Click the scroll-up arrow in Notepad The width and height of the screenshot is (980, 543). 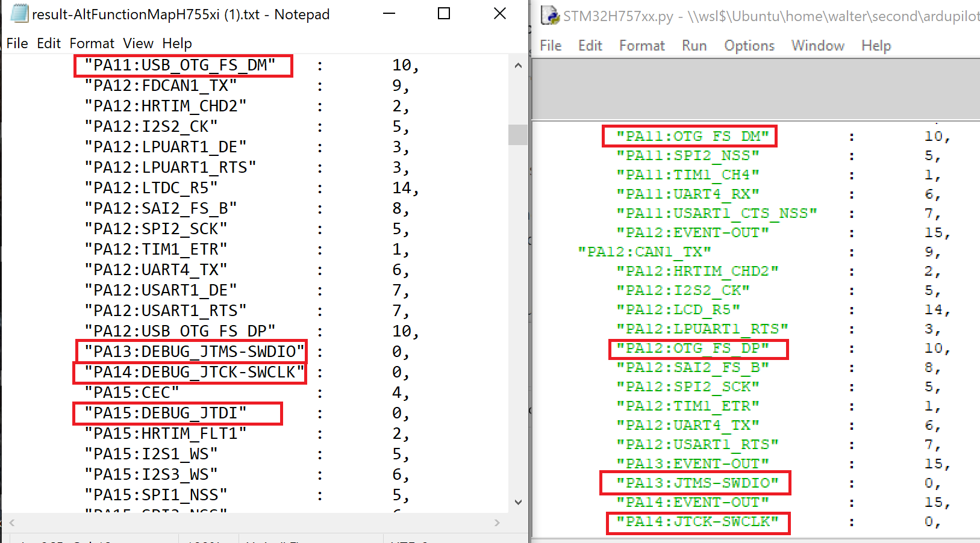pyautogui.click(x=518, y=65)
